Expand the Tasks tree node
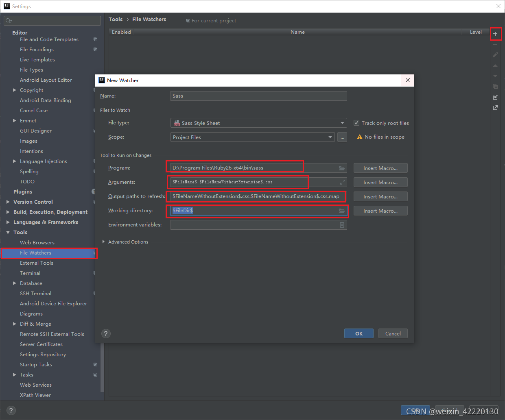The image size is (505, 420). tap(15, 375)
